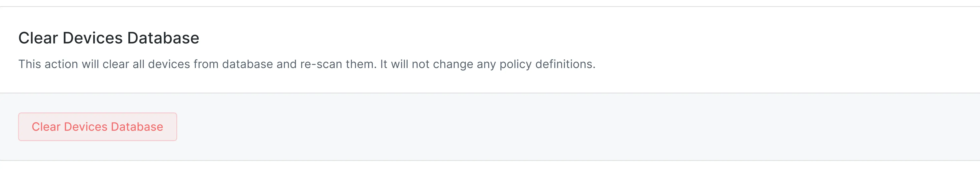Click the word "Devices" on the pink button

[x=86, y=127]
